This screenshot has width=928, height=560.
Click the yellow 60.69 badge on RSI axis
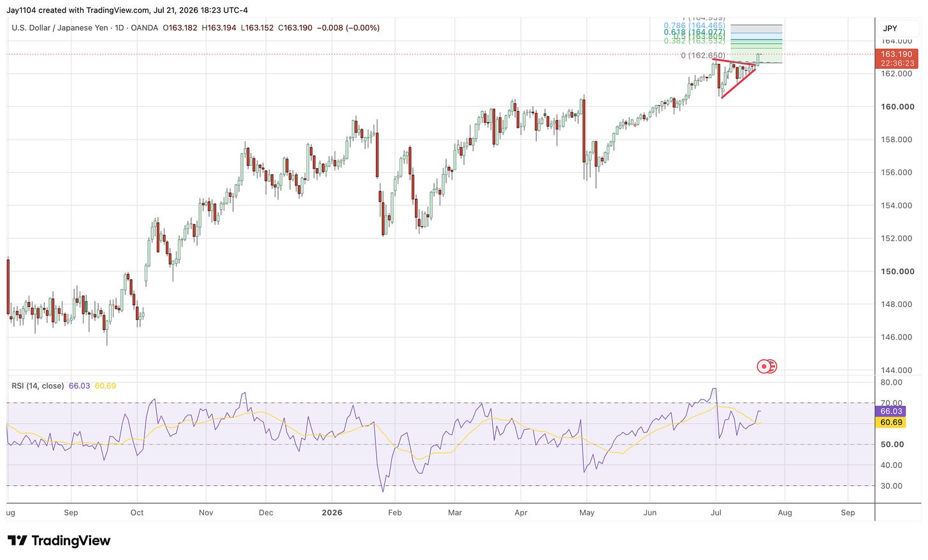coord(892,422)
